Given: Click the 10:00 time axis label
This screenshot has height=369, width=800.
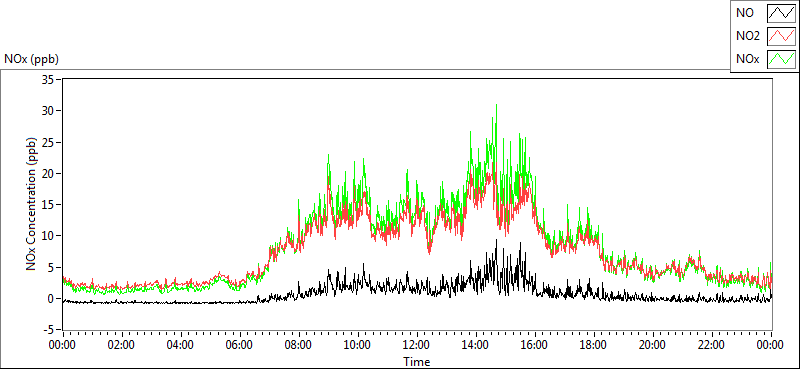Looking at the screenshot, I should (x=358, y=345).
